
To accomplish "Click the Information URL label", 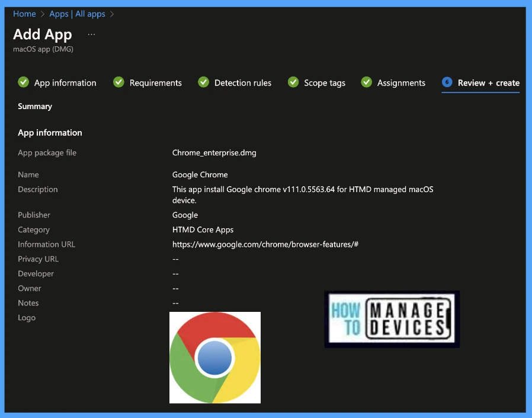I will pyautogui.click(x=46, y=244).
